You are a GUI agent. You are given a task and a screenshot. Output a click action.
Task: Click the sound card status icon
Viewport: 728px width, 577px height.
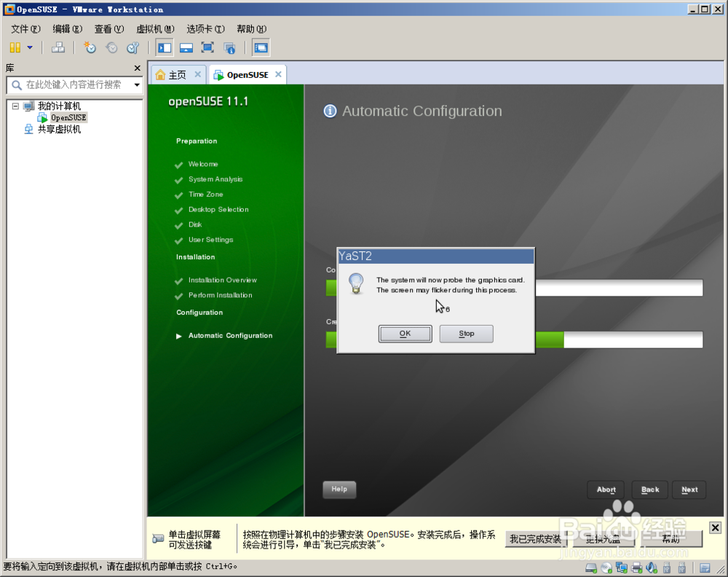point(652,568)
